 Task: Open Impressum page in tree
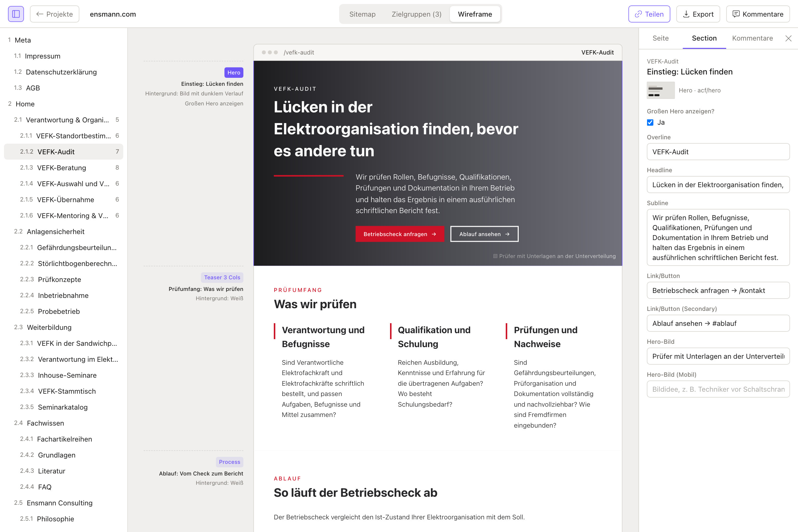coord(64,56)
